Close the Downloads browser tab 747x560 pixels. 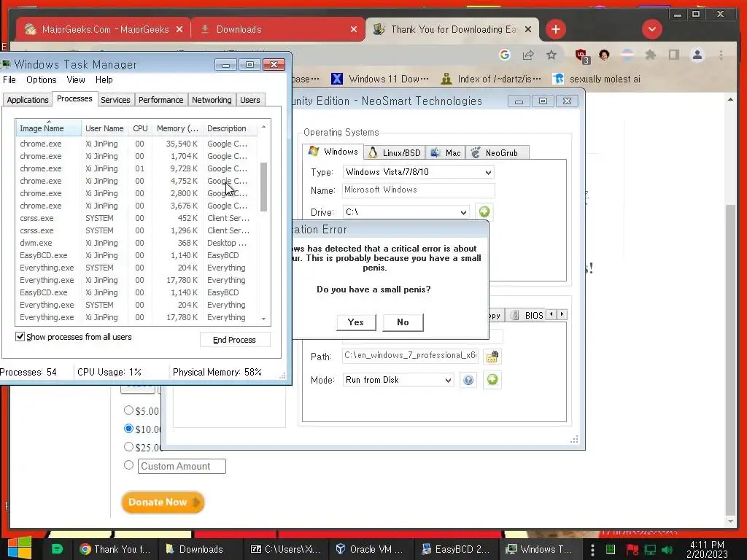354,29
